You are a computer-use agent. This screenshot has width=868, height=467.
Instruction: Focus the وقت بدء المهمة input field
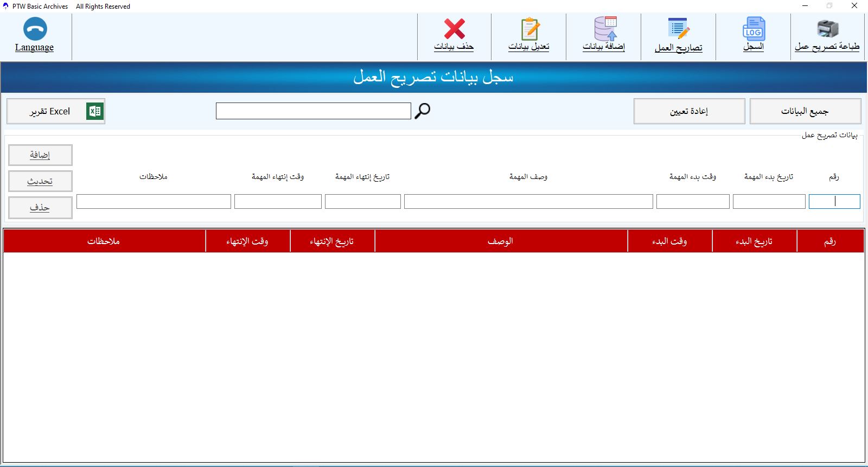click(x=693, y=202)
